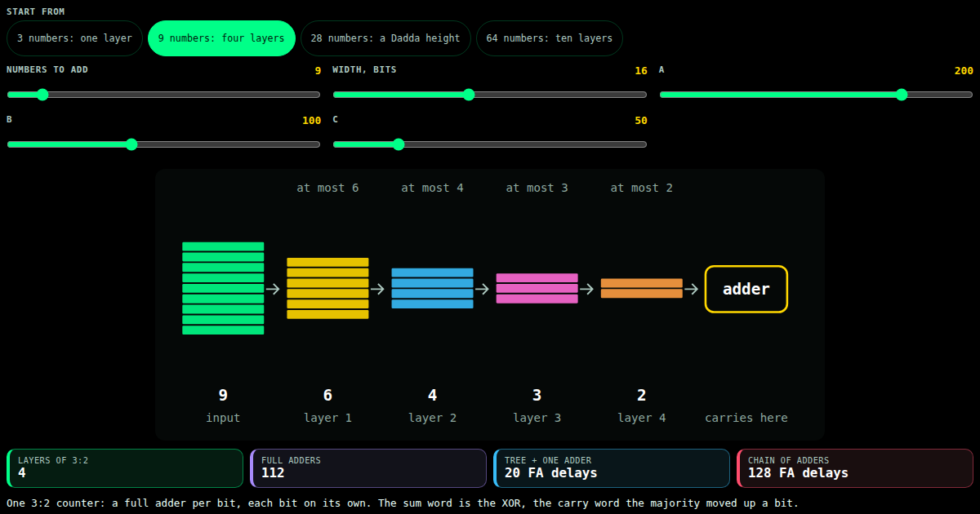This screenshot has width=980, height=514.
Task: Choose '28 numbers: a Dadda height' preset
Action: (x=385, y=38)
